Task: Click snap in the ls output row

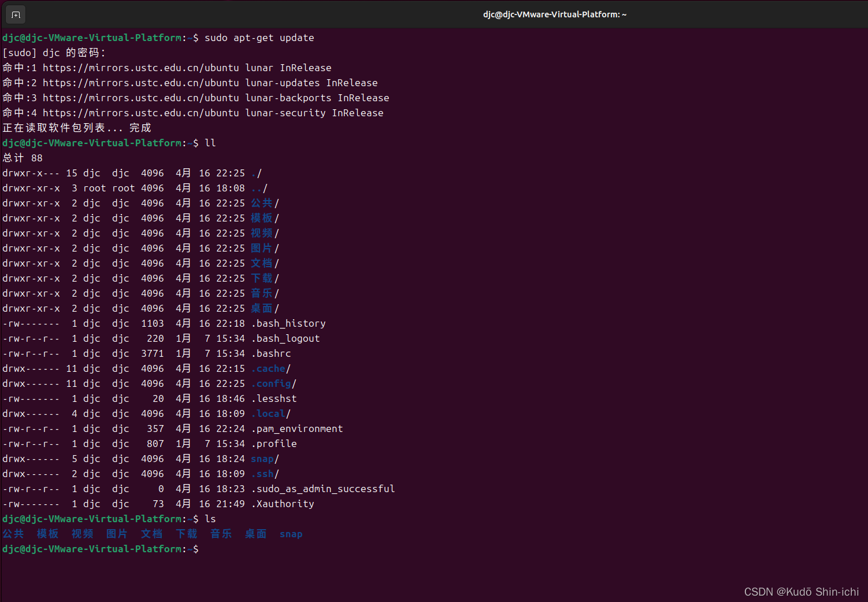Action: [291, 534]
